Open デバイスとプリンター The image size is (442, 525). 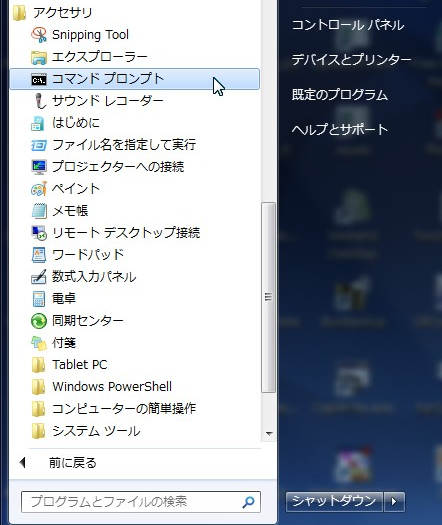pyautogui.click(x=351, y=60)
